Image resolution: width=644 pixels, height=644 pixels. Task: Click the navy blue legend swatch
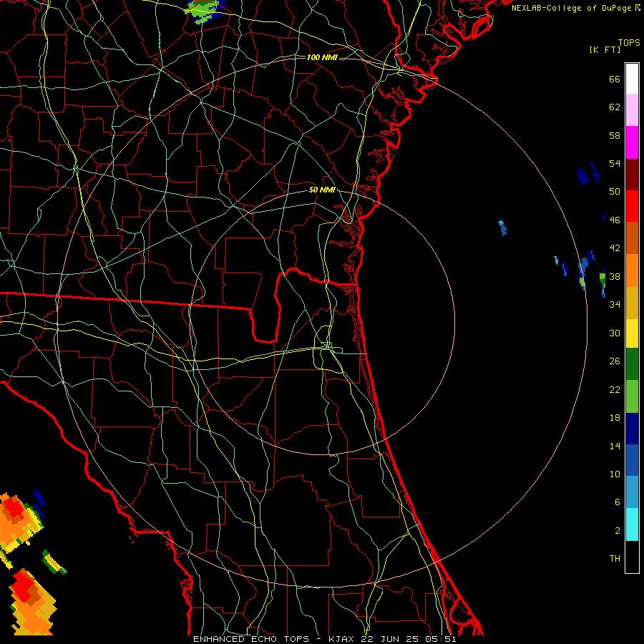[x=632, y=429]
